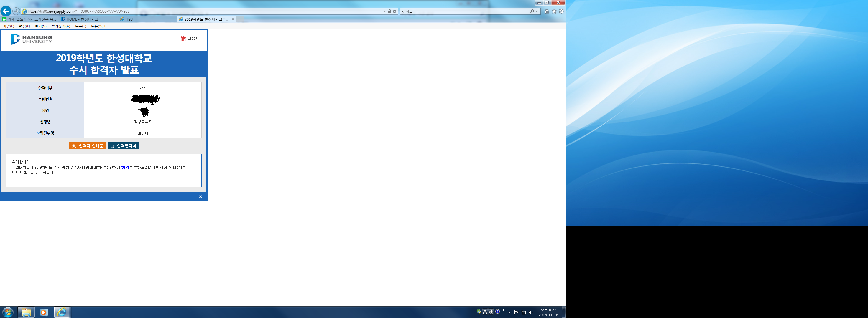Show hidden tray icons arrow
Image resolution: width=868 pixels, height=318 pixels.
tap(509, 312)
